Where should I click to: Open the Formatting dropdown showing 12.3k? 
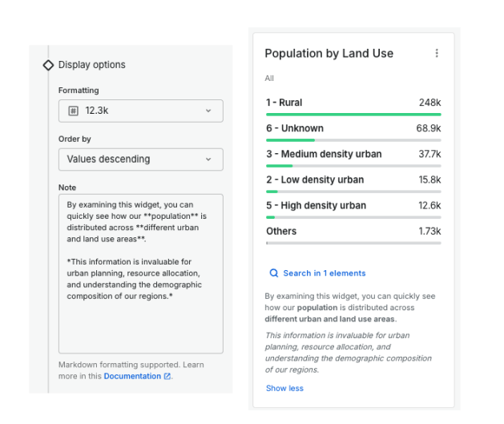(x=140, y=111)
